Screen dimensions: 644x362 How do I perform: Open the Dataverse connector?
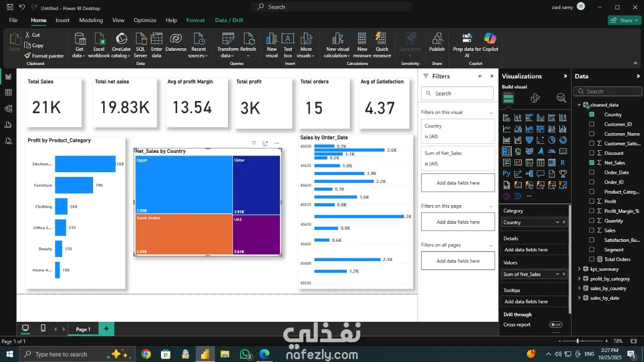tap(176, 43)
